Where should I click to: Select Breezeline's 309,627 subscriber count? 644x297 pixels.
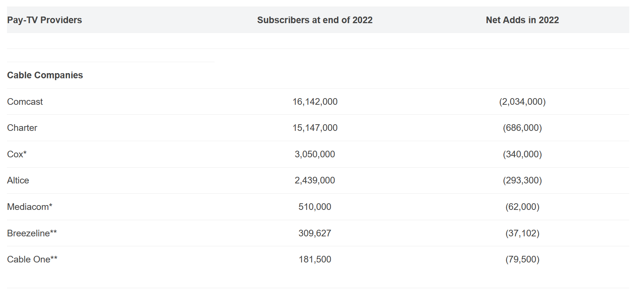[x=315, y=233]
